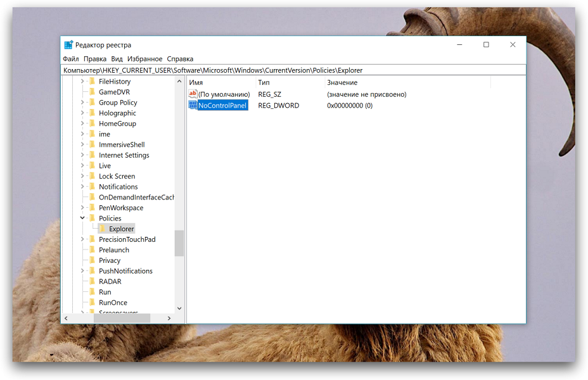Open the Правка menu
Image resolution: width=588 pixels, height=380 pixels.
pyautogui.click(x=95, y=59)
